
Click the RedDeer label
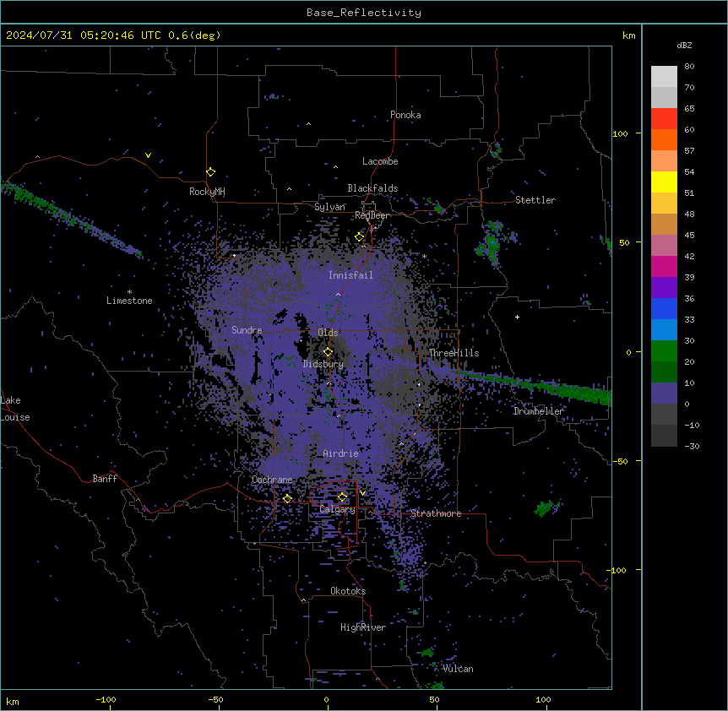(x=372, y=215)
